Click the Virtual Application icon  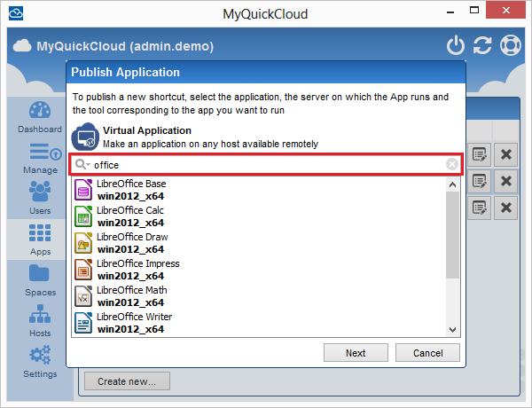tap(85, 137)
